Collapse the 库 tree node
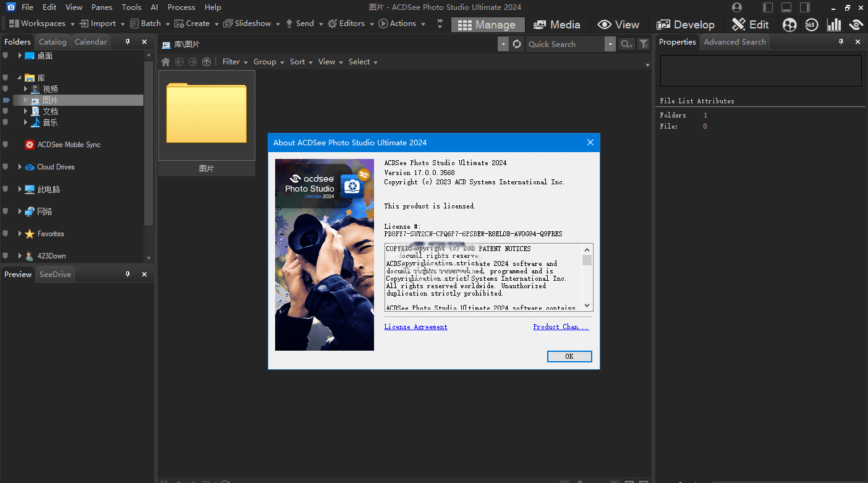 coord(20,78)
